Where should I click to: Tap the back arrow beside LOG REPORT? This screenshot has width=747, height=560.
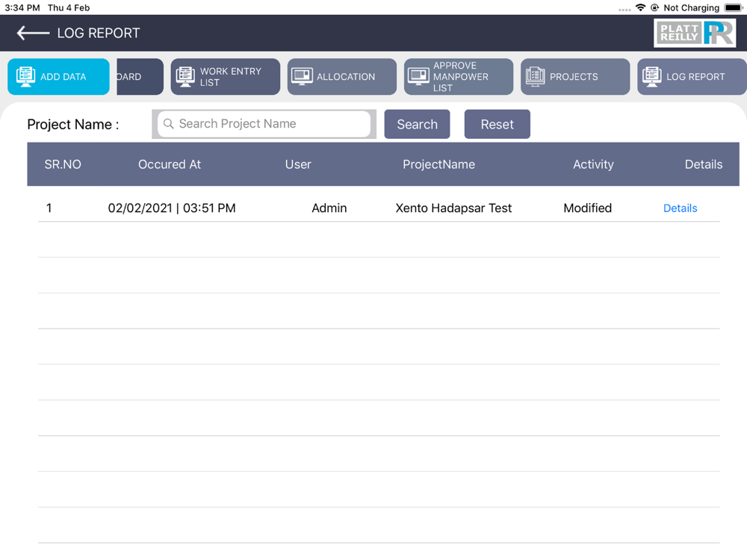coord(33,33)
